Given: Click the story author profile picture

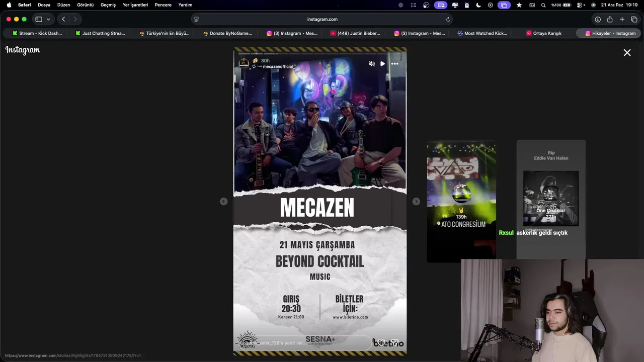Looking at the screenshot, I should [244, 63].
